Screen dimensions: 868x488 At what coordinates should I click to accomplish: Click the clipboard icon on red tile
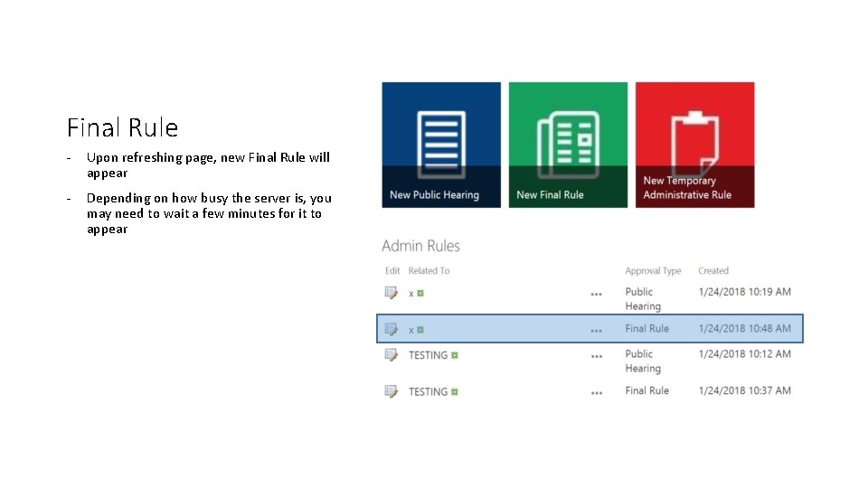pyautogui.click(x=694, y=145)
